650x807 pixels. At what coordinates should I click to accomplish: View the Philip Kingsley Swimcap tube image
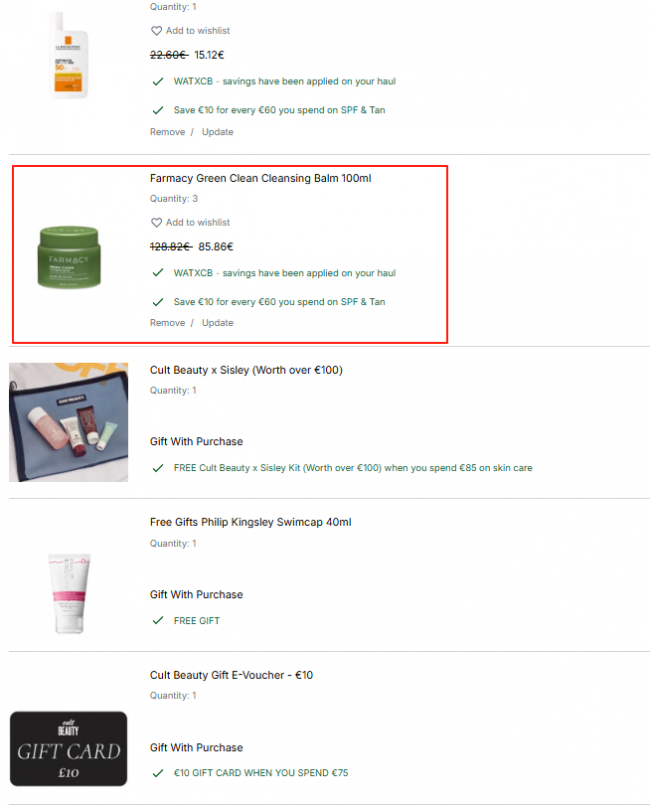69,593
